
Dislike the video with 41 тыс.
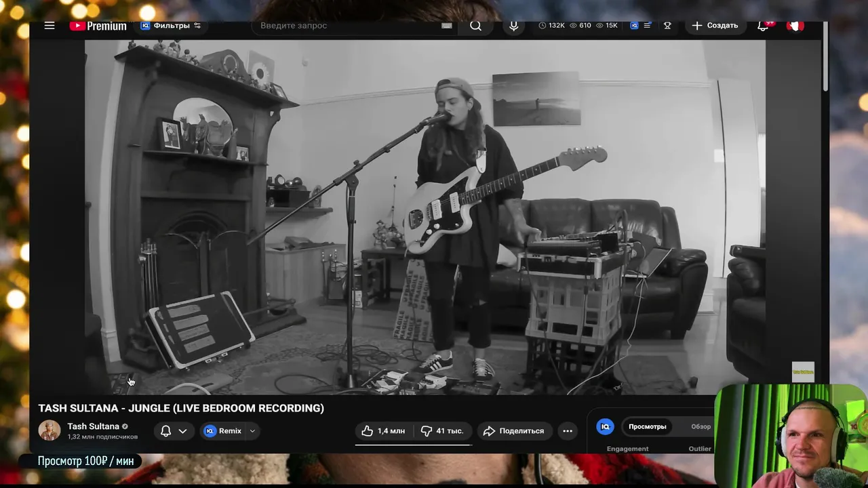(x=441, y=431)
